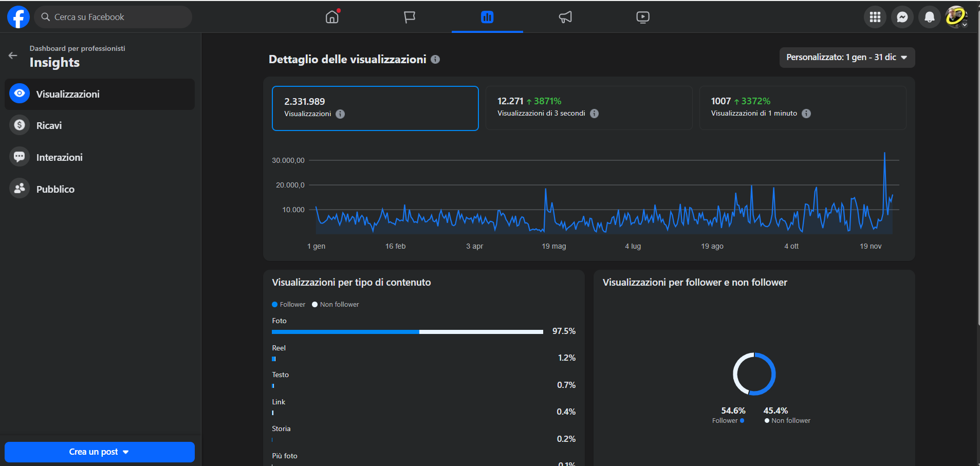Open the notifications bell icon
Viewport: 980px width, 466px height.
pos(929,17)
